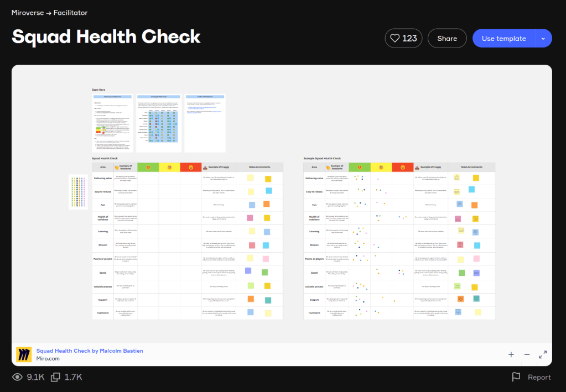Click the Report flag icon
The width and height of the screenshot is (566, 392).
[x=517, y=377]
